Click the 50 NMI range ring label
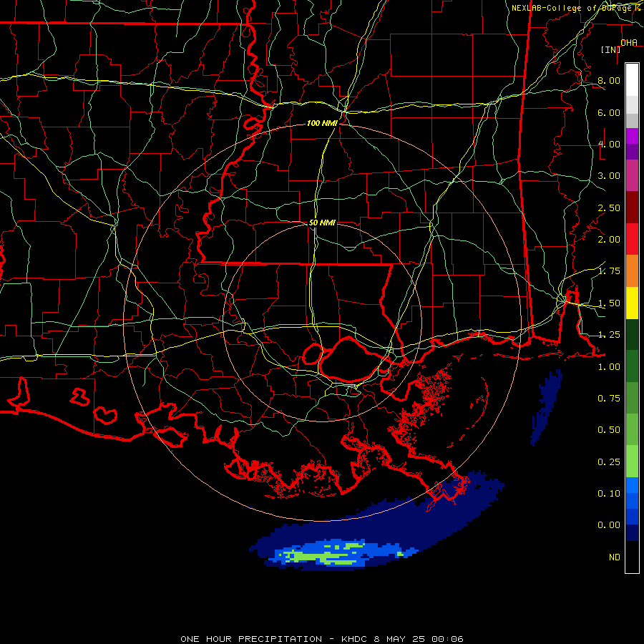The height and width of the screenshot is (644, 644). click(322, 223)
